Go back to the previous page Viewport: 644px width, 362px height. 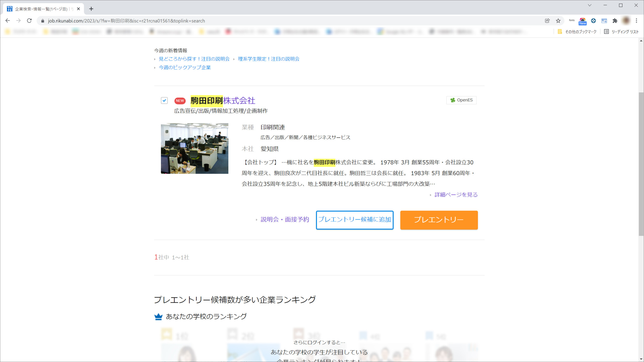click(8, 21)
